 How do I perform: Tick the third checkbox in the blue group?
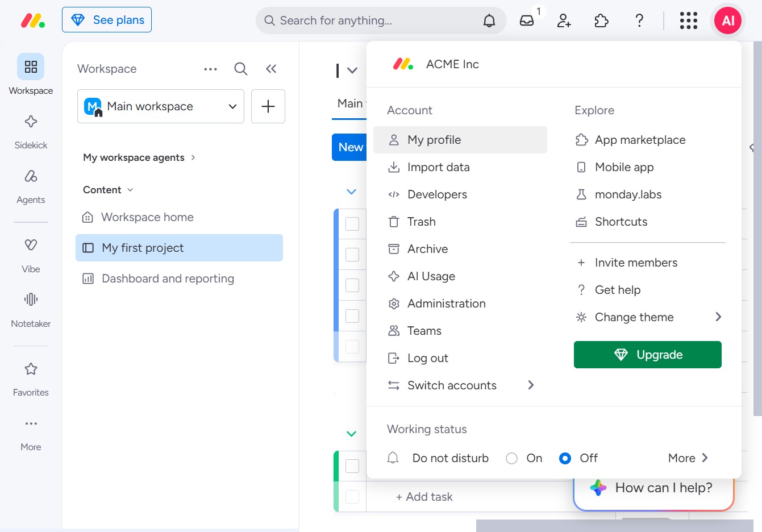352,285
